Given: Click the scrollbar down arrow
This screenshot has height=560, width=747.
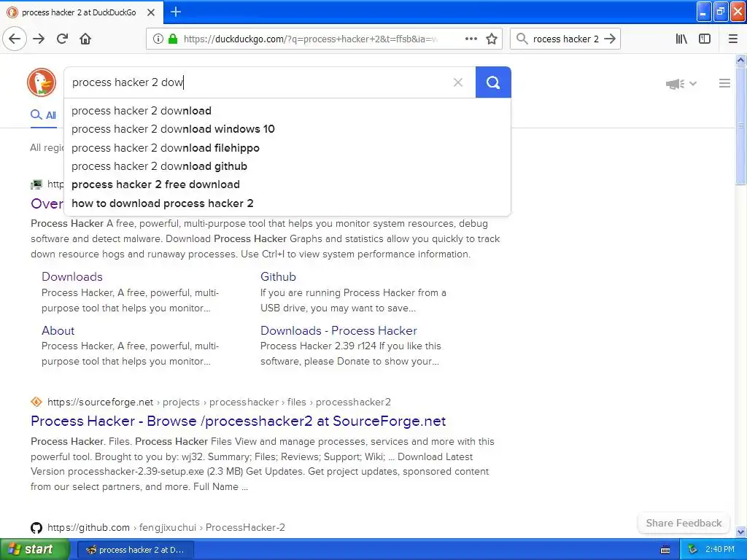Looking at the screenshot, I should tap(740, 532).
